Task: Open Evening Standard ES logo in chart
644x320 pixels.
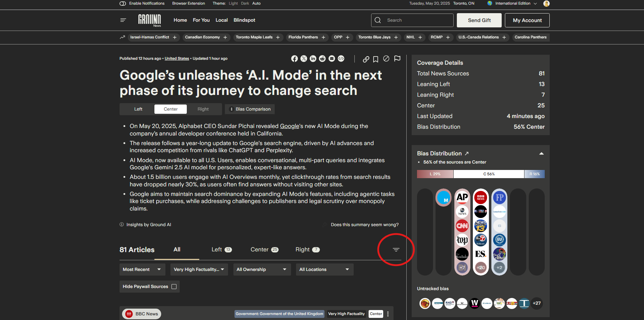Action: click(481, 254)
